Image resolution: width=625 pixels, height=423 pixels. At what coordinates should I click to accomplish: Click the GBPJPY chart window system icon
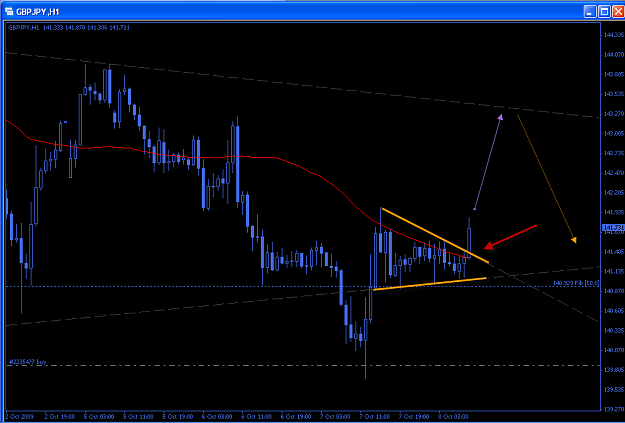tap(9, 12)
